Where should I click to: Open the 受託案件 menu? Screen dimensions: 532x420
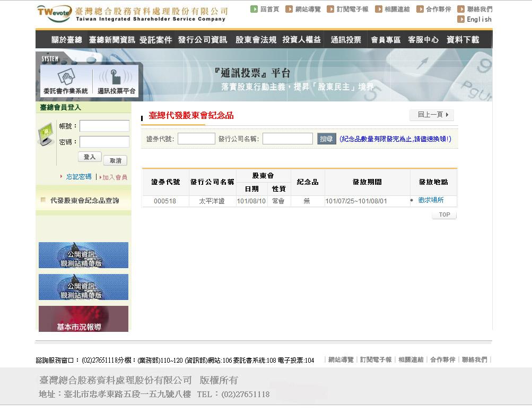click(x=156, y=40)
